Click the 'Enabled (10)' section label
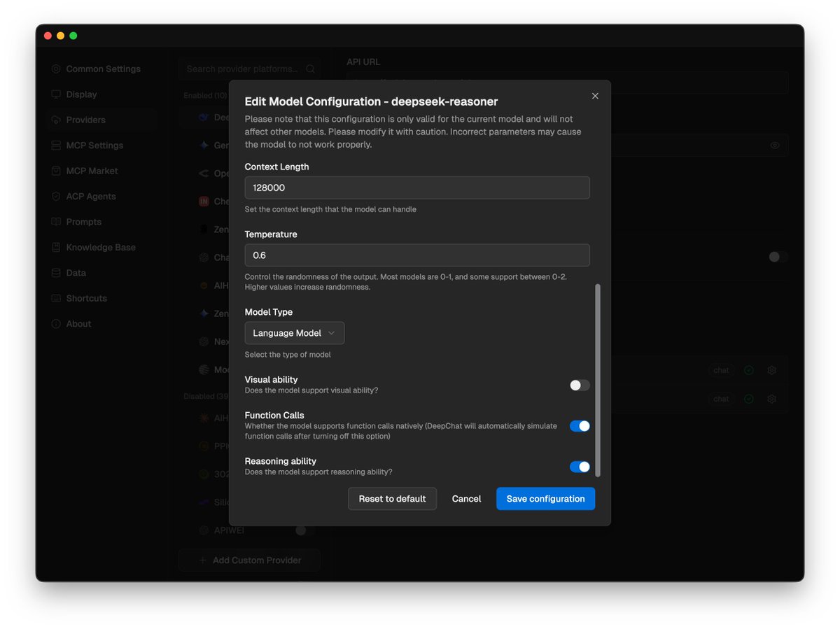 (205, 95)
